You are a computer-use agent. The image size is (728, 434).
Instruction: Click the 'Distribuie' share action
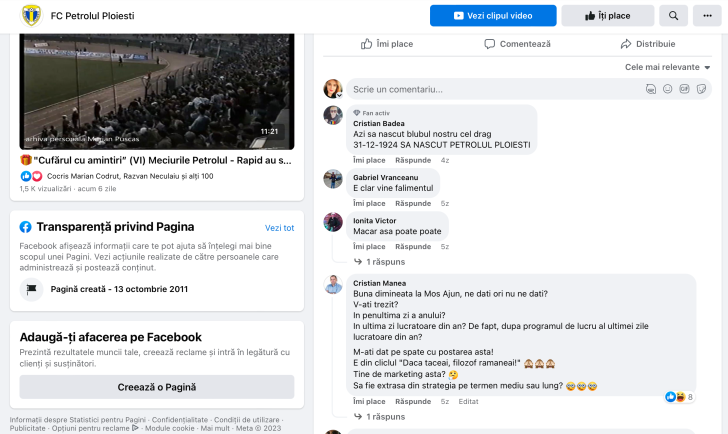click(x=647, y=44)
